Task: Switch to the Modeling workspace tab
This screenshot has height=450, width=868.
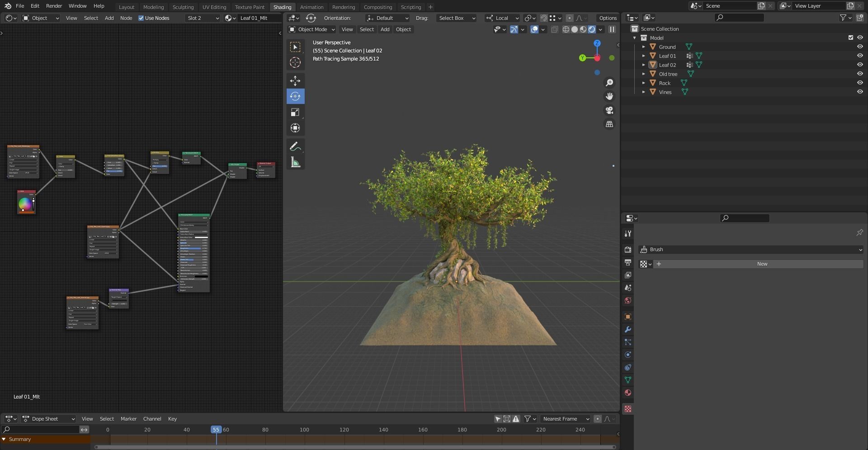Action: [x=153, y=7]
